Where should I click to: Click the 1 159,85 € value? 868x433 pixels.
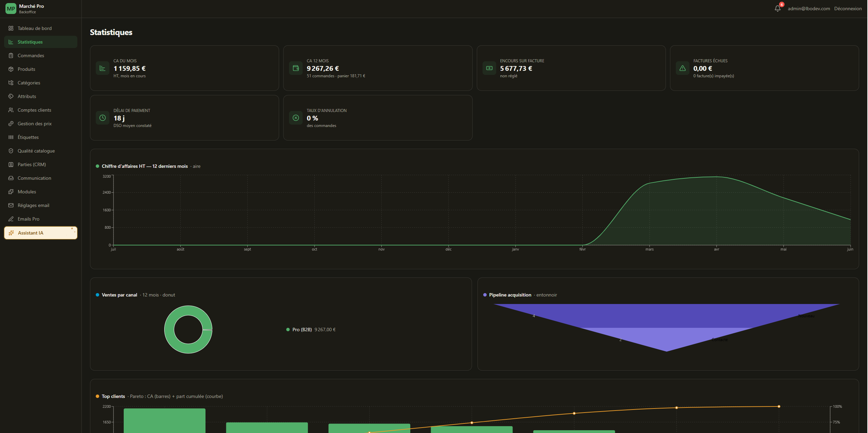[x=130, y=68]
